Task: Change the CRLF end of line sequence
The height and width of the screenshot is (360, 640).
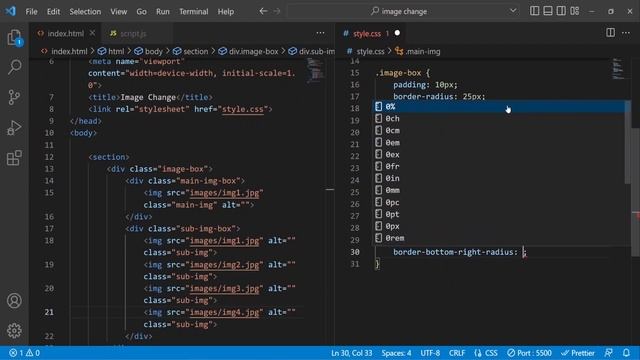Action: tap(457, 353)
